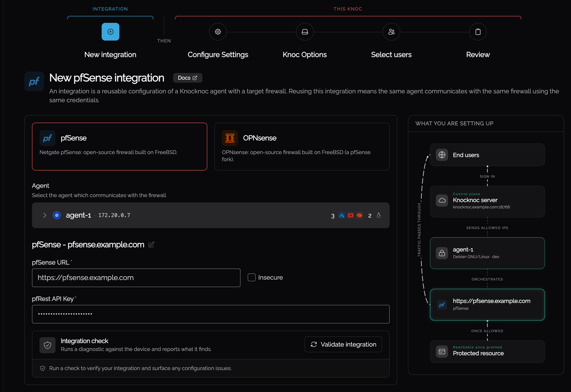Go to the Knoc Options drive icon step

(x=305, y=32)
